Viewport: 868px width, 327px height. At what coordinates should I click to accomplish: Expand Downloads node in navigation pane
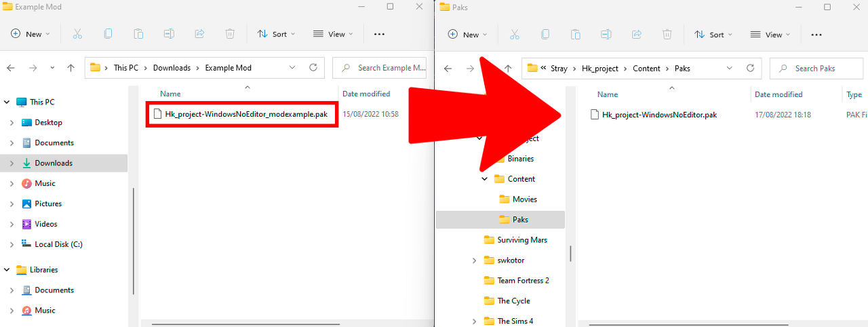coord(12,163)
